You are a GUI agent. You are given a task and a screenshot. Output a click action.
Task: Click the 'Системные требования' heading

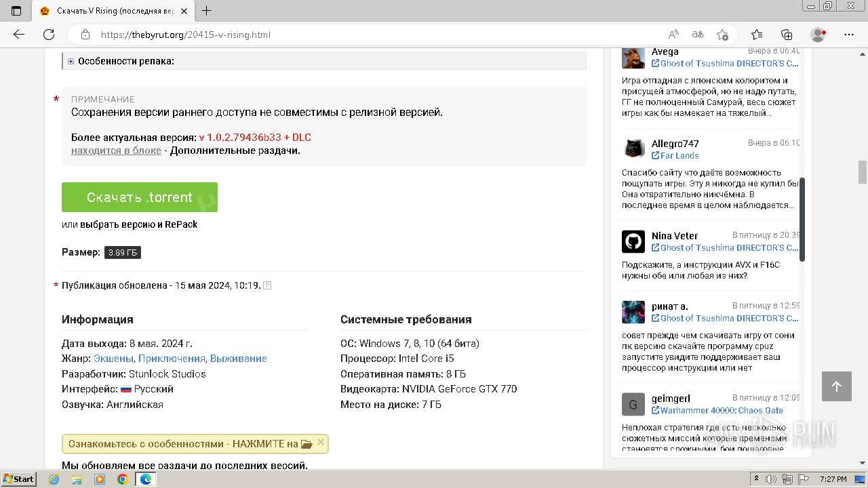pyautogui.click(x=406, y=319)
